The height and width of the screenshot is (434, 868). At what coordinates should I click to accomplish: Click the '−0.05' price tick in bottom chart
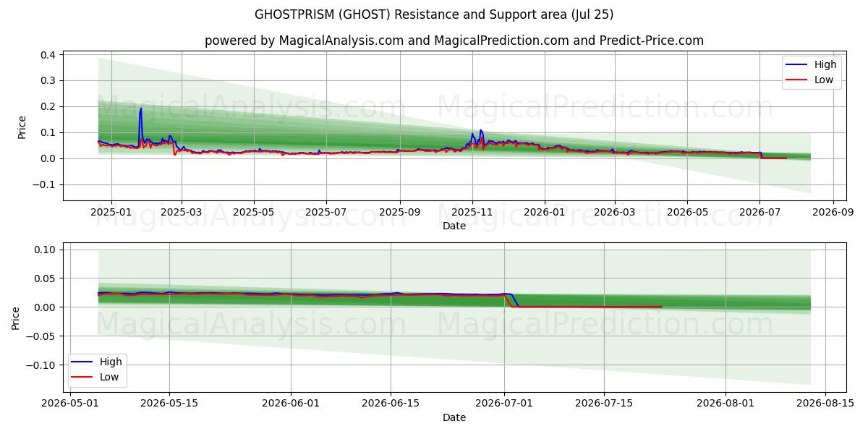(x=43, y=336)
